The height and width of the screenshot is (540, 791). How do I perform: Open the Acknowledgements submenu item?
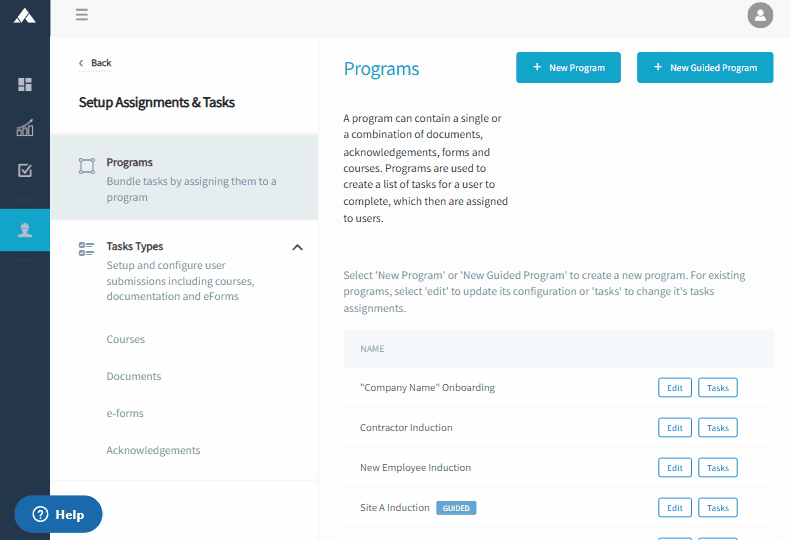coord(153,450)
